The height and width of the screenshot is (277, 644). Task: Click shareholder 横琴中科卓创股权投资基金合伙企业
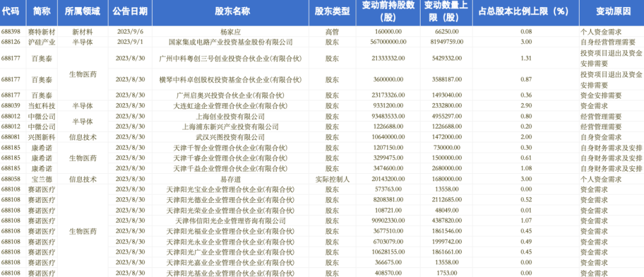(231, 79)
